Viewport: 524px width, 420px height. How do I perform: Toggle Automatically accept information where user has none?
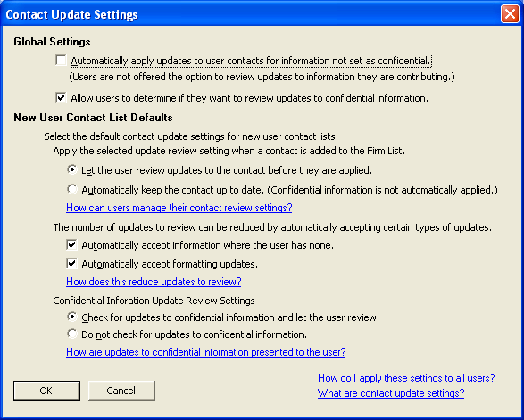(71, 244)
